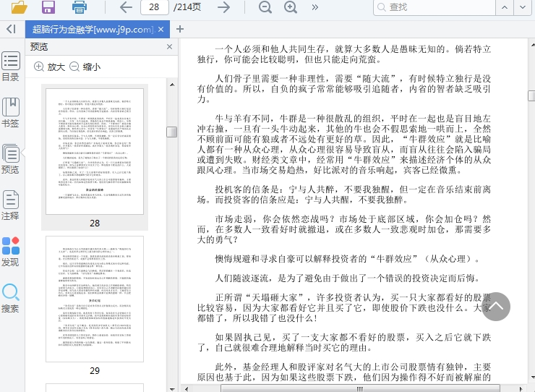Click the /214页 total pages label
Screen dimensions: 535x392
(x=187, y=7)
